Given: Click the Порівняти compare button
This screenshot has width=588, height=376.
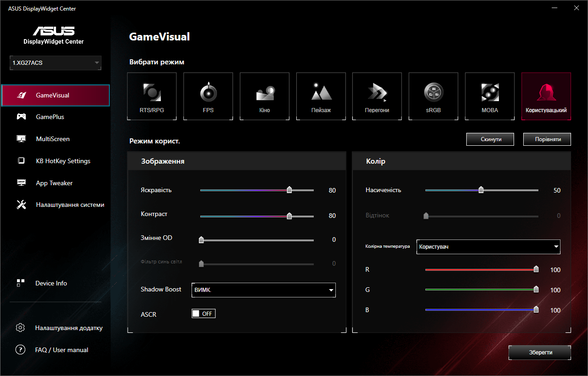Looking at the screenshot, I should point(547,139).
